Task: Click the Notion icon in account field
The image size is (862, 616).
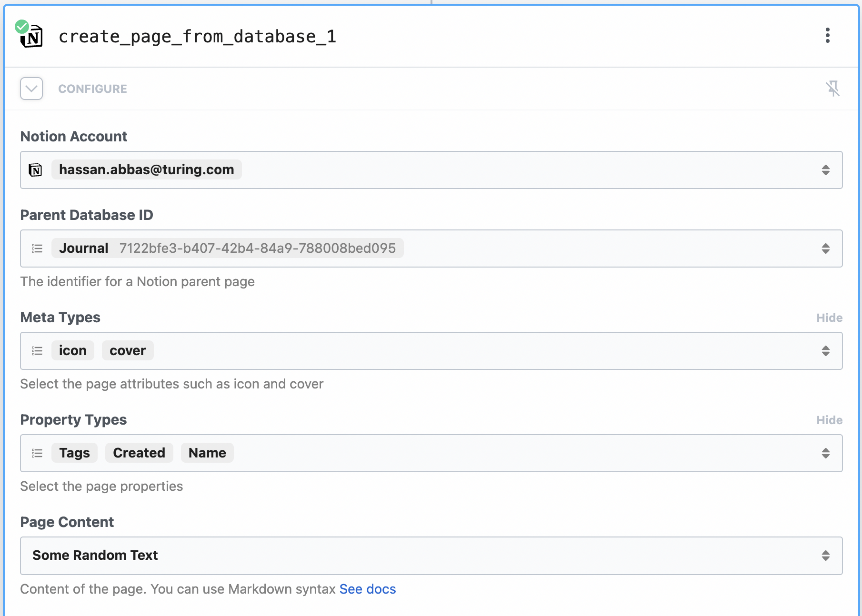Action: pyautogui.click(x=36, y=170)
